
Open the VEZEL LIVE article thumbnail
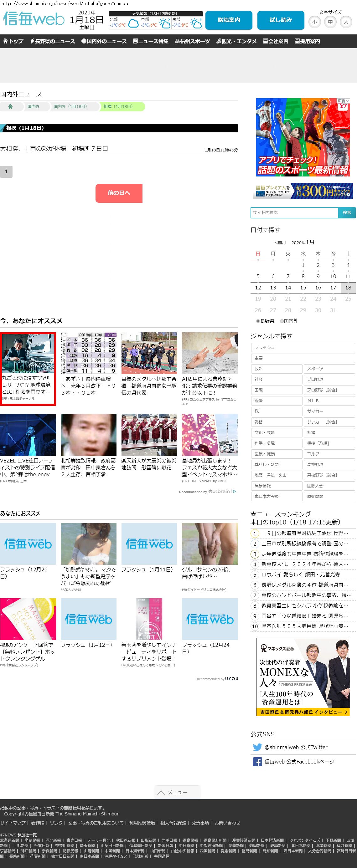(x=28, y=435)
